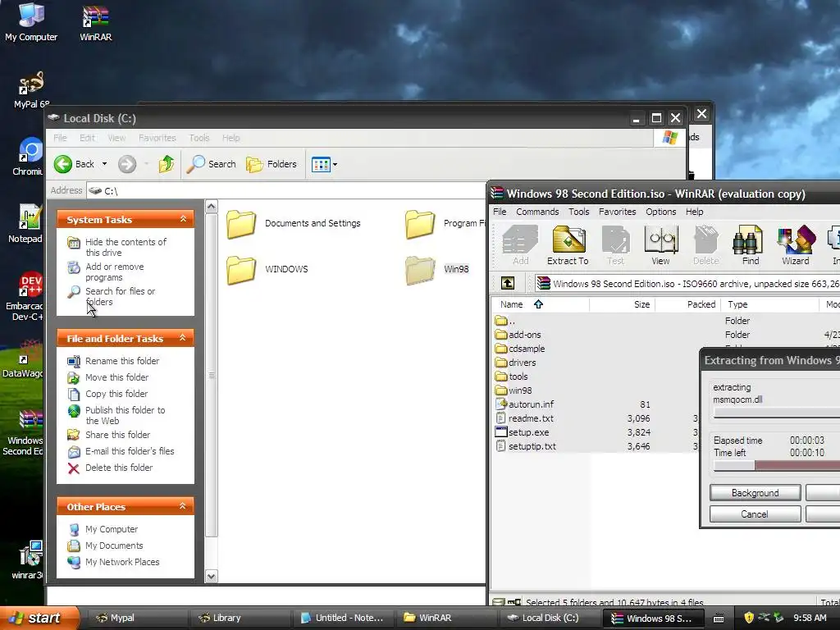This screenshot has height=630, width=840.
Task: Click the Up folder icon in Explorer
Action: pyautogui.click(x=167, y=164)
